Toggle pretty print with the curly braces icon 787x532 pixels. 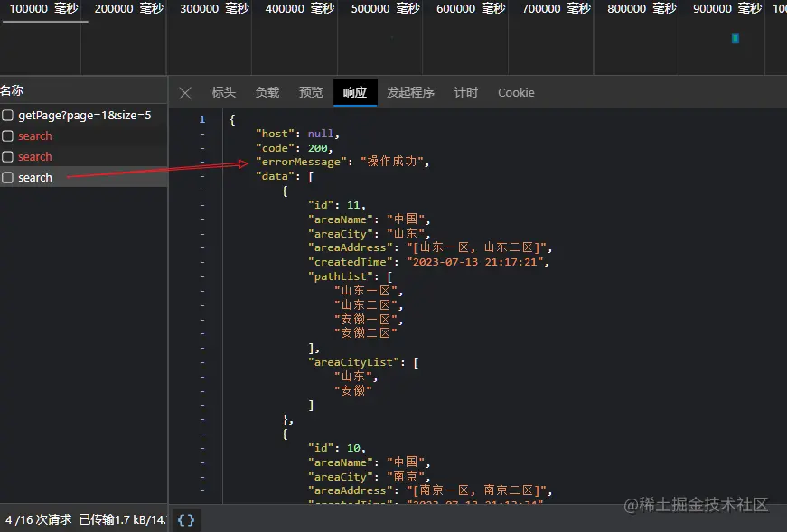coord(186,519)
